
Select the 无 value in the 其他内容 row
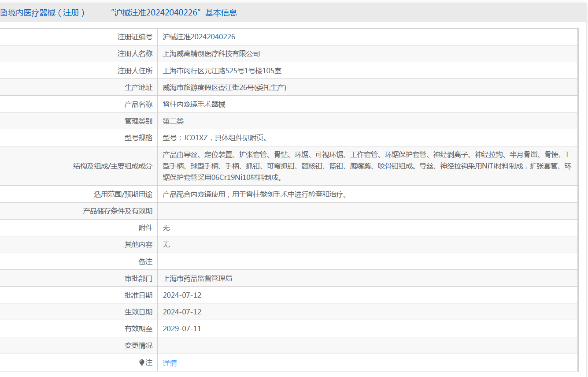click(166, 244)
